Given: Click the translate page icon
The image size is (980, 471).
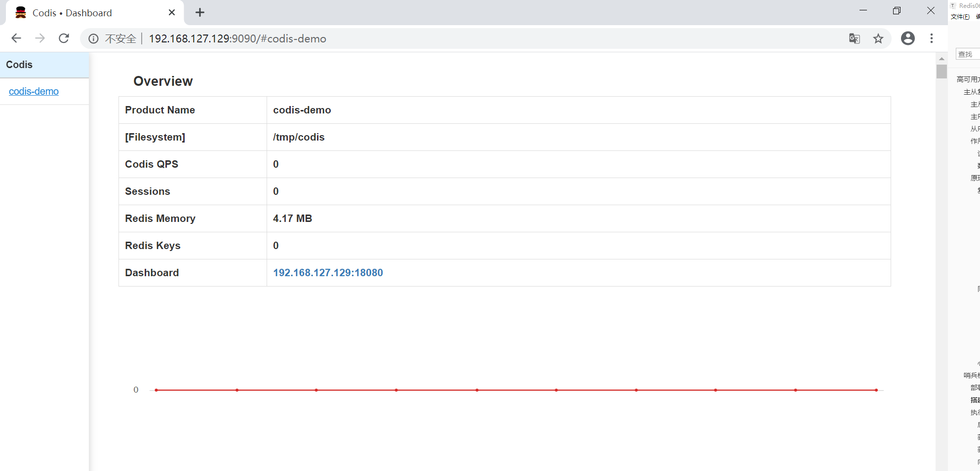Looking at the screenshot, I should pos(854,38).
